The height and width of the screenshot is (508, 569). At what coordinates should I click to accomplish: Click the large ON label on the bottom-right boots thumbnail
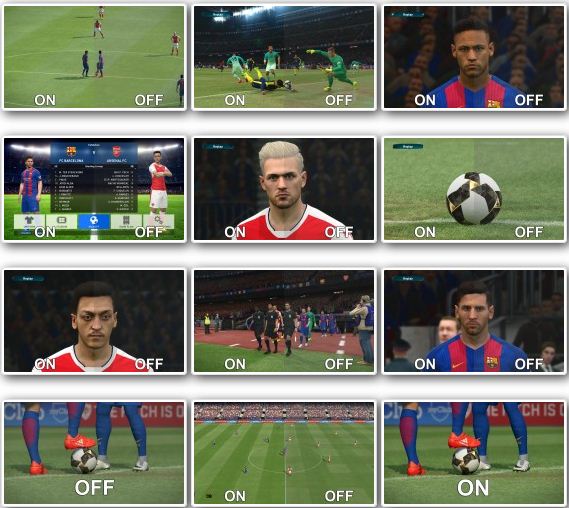[473, 487]
